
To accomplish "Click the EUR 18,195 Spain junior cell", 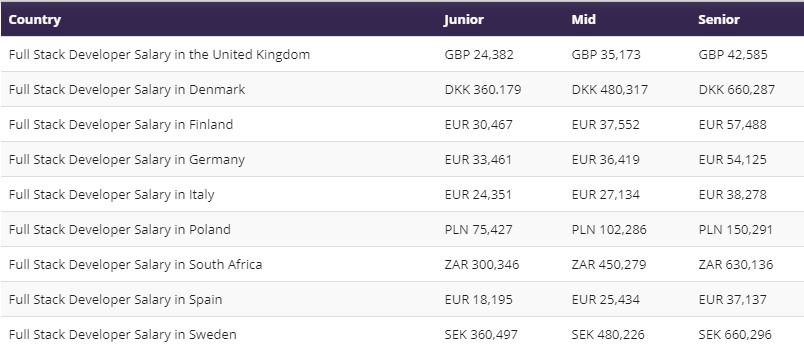I will click(478, 299).
